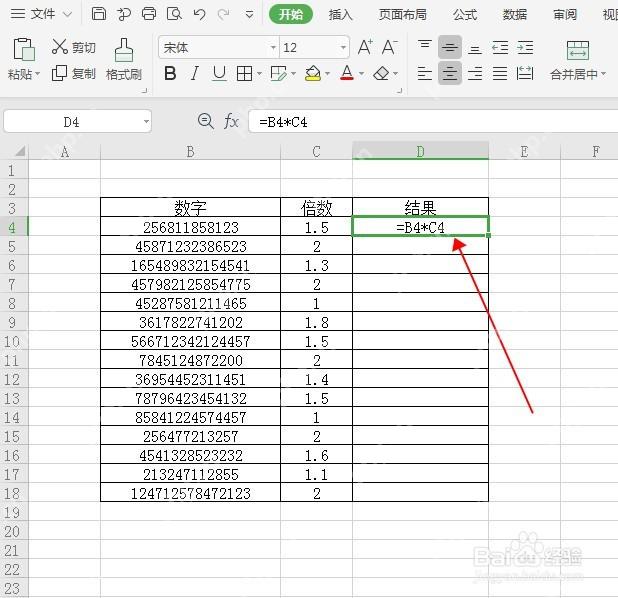Align text left
618x598 pixels.
(x=424, y=73)
